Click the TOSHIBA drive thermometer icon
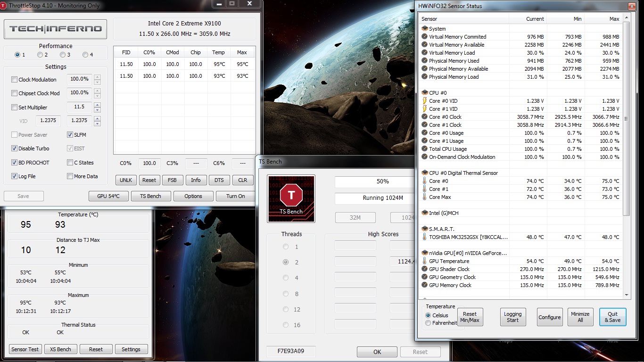Image resolution: width=644 pixels, height=362 pixels. (425, 237)
